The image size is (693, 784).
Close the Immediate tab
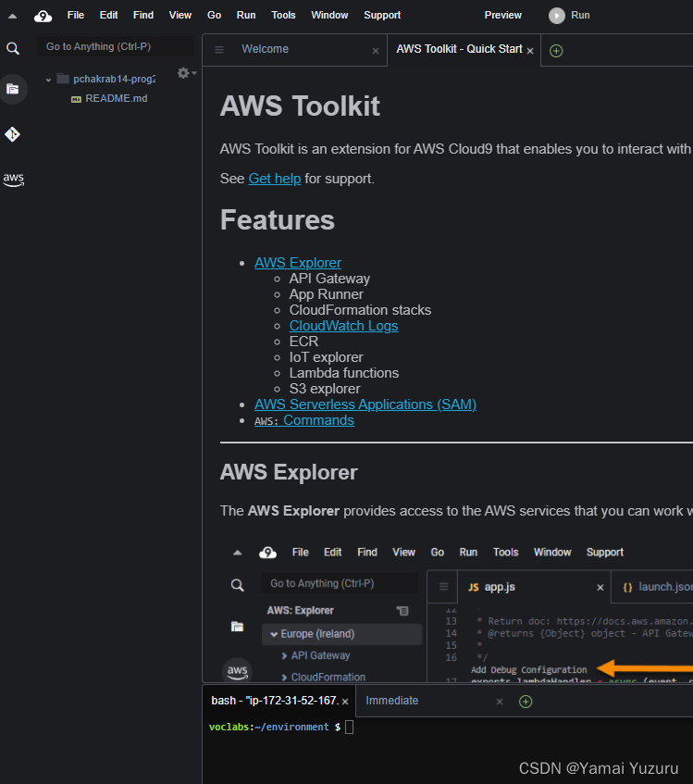500,702
